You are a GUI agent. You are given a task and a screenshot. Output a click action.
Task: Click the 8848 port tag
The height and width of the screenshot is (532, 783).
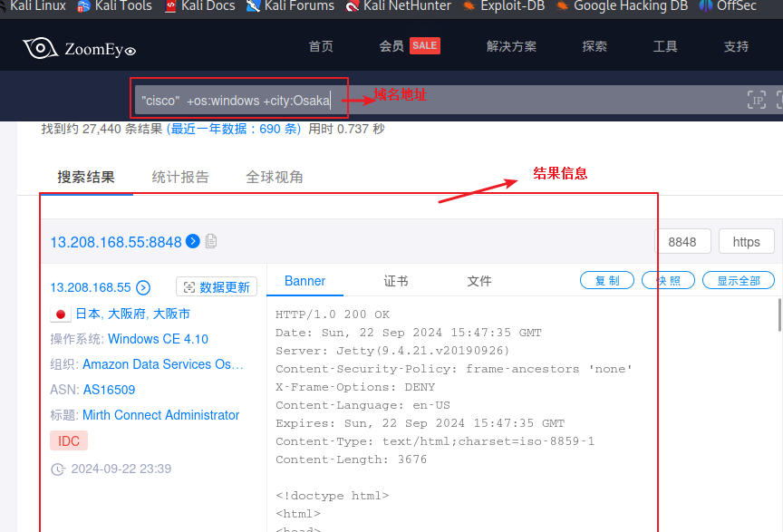(x=682, y=242)
